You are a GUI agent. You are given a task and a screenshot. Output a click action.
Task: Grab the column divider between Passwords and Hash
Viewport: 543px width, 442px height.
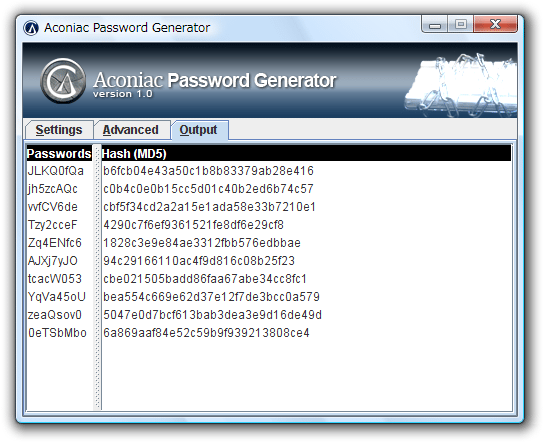coord(97,277)
